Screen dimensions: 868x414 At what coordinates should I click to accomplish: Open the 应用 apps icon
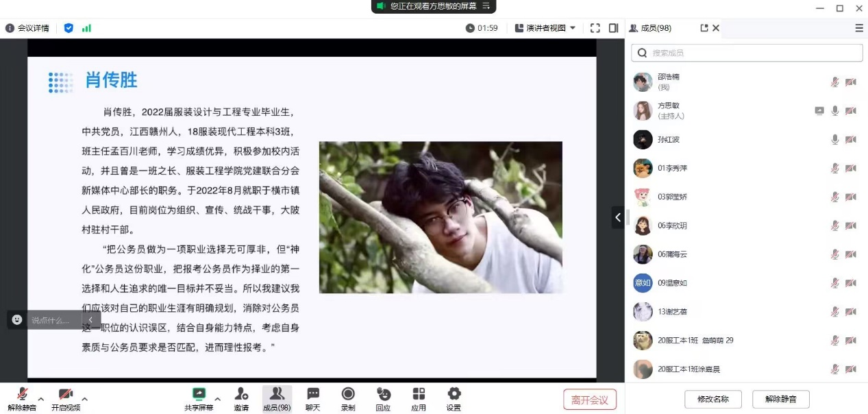419,393
